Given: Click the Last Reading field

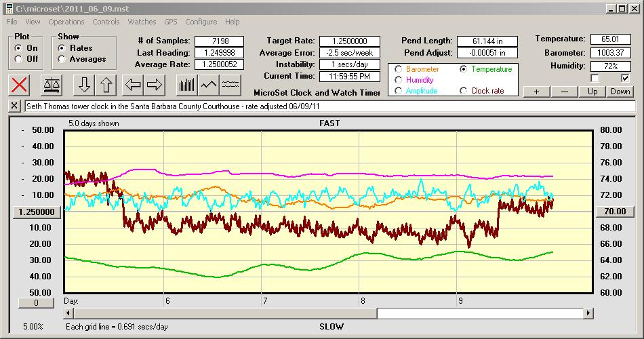Looking at the screenshot, I should pos(220,53).
